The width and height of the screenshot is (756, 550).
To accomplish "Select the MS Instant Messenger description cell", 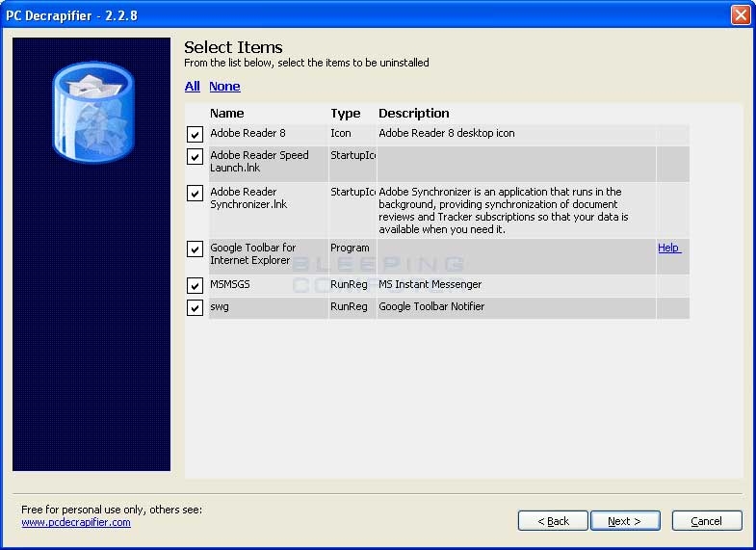I will [430, 285].
